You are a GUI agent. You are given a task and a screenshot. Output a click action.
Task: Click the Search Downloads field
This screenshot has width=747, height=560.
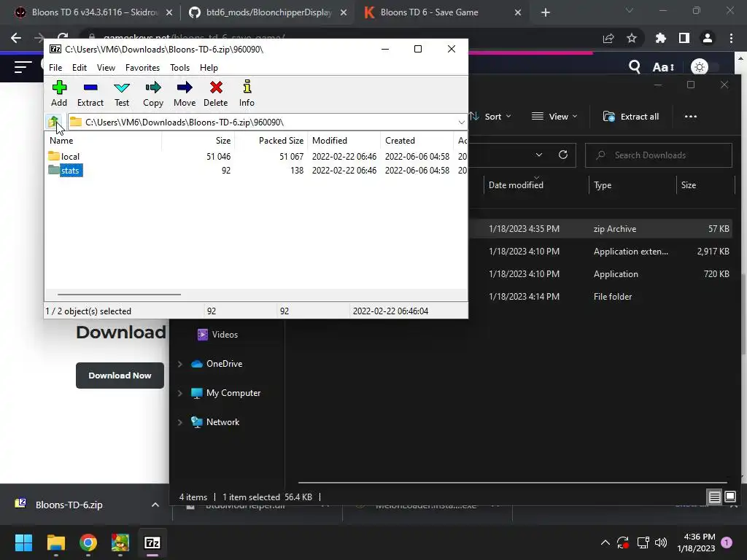click(659, 155)
